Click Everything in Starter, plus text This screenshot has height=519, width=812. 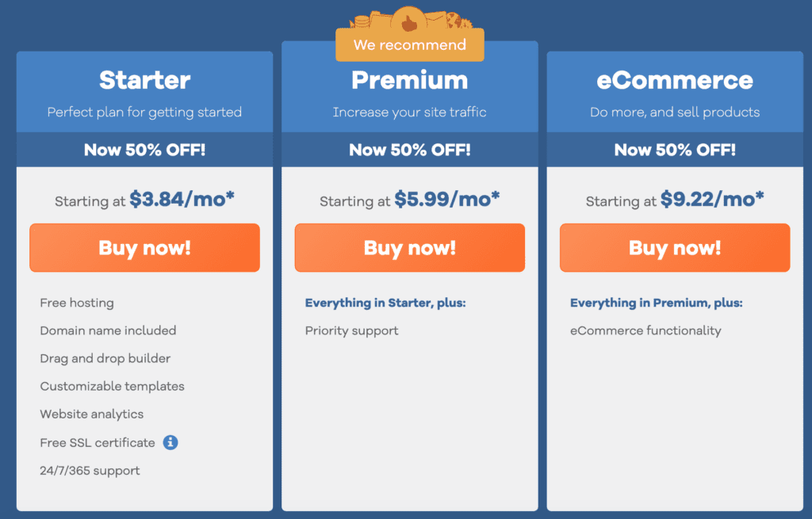pyautogui.click(x=385, y=303)
